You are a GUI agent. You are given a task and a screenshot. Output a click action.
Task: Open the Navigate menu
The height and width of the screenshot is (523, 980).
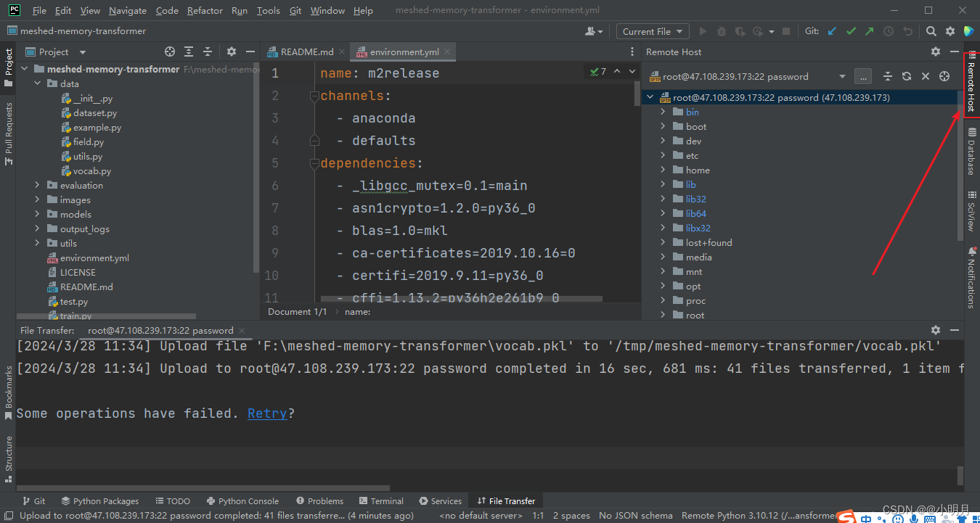[128, 10]
